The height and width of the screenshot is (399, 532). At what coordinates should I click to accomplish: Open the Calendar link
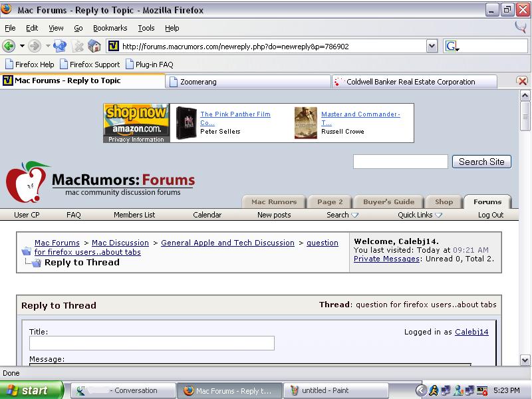click(x=207, y=215)
